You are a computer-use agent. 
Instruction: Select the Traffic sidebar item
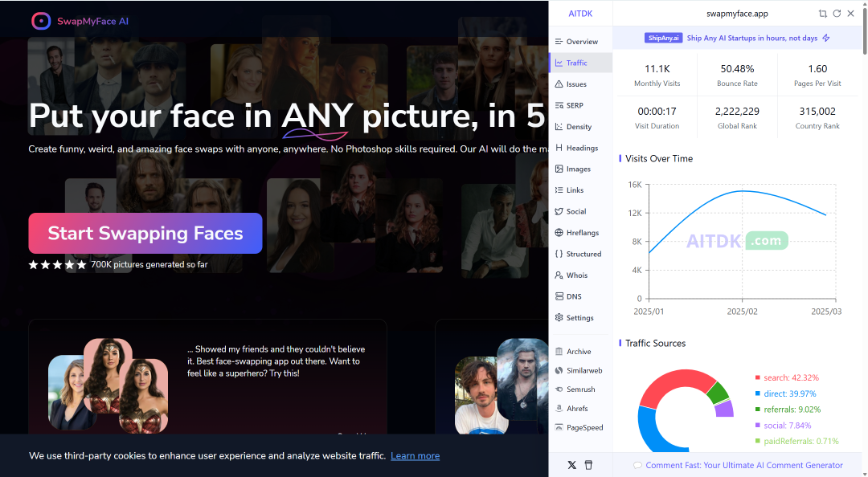pos(581,63)
